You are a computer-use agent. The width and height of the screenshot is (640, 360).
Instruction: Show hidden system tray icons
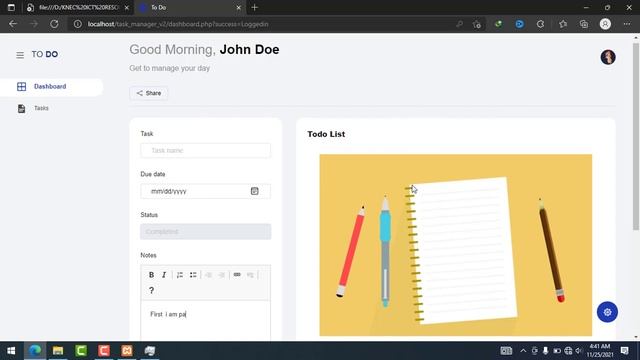[523, 351]
